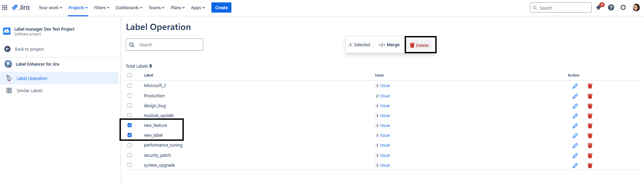Expand the Dashboards dropdown
The width and height of the screenshot is (644, 184).
tap(129, 7)
